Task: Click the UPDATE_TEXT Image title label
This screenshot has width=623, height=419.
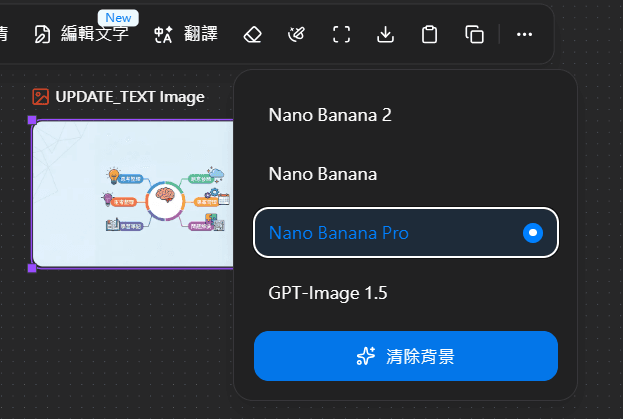Action: pos(130,97)
